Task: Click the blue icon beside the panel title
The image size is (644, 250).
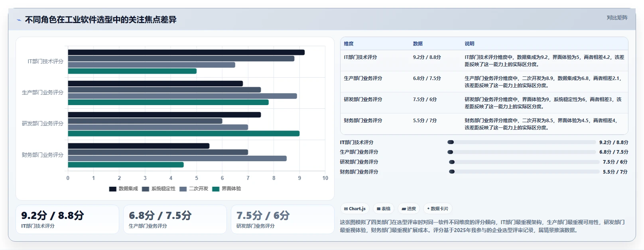Action: 19,20
